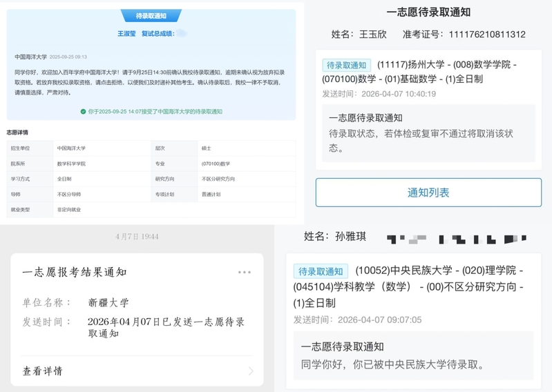Screen dimensions: 552x392
Task: Click the 中央民族大学 program description text
Action: [x=408, y=286]
